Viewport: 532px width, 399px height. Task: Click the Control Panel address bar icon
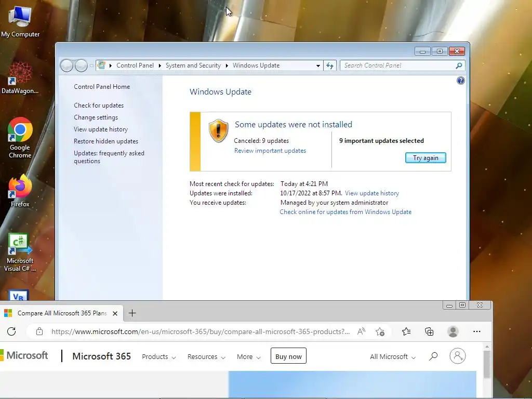(x=101, y=65)
